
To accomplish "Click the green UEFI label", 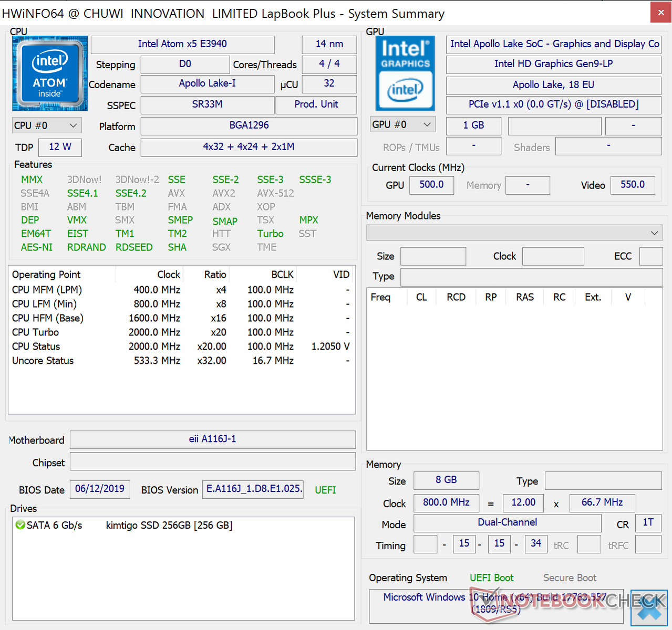I will [325, 490].
